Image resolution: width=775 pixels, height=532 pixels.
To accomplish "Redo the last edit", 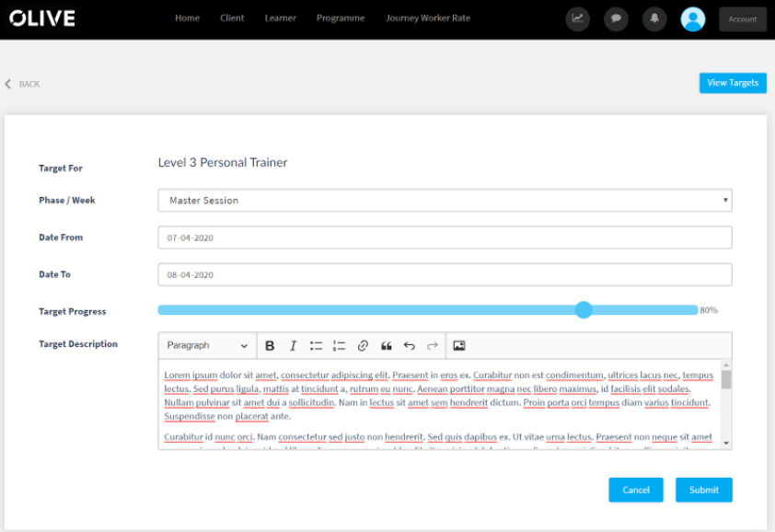I will [x=433, y=345].
